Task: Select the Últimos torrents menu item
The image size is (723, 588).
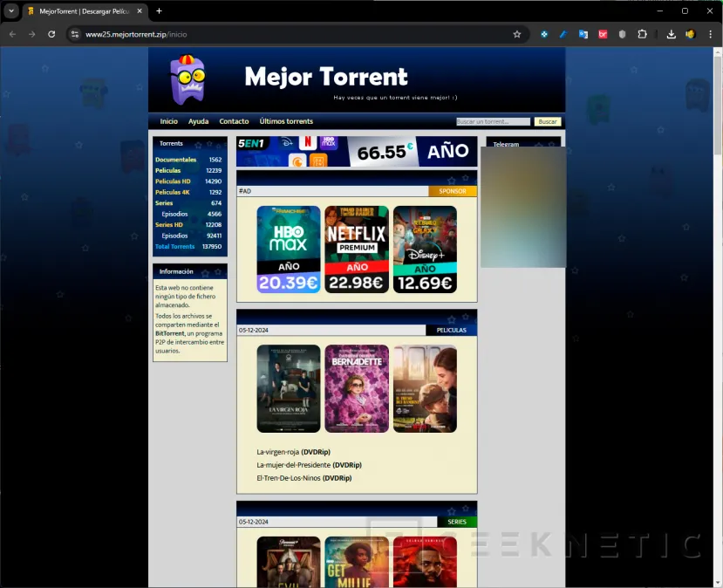Action: coord(286,121)
